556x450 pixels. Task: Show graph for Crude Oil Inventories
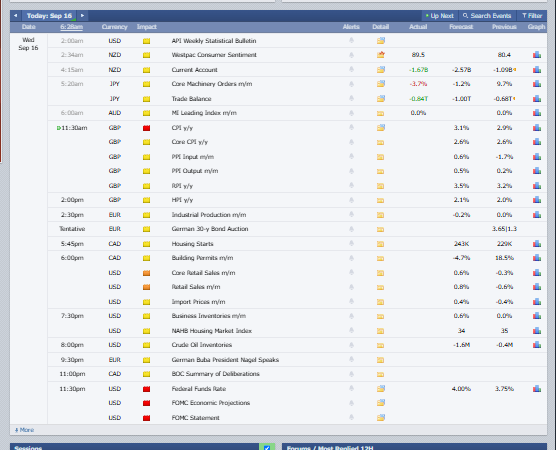(x=537, y=345)
